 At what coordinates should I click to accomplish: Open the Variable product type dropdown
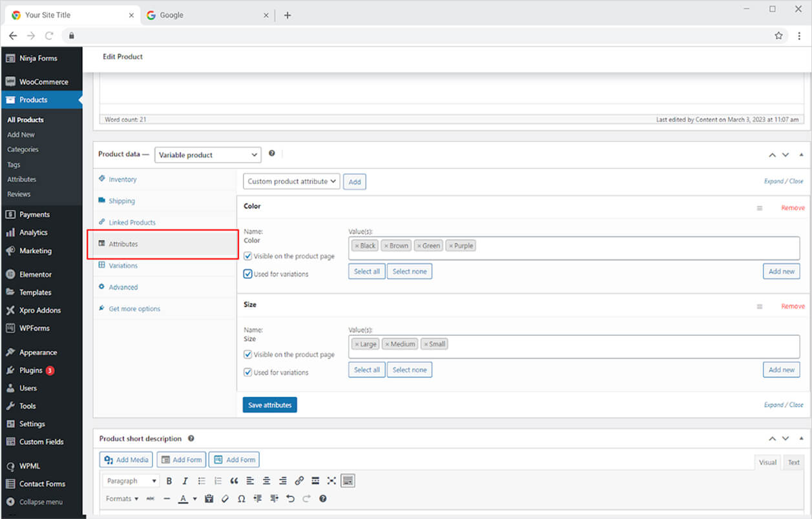[x=207, y=155]
